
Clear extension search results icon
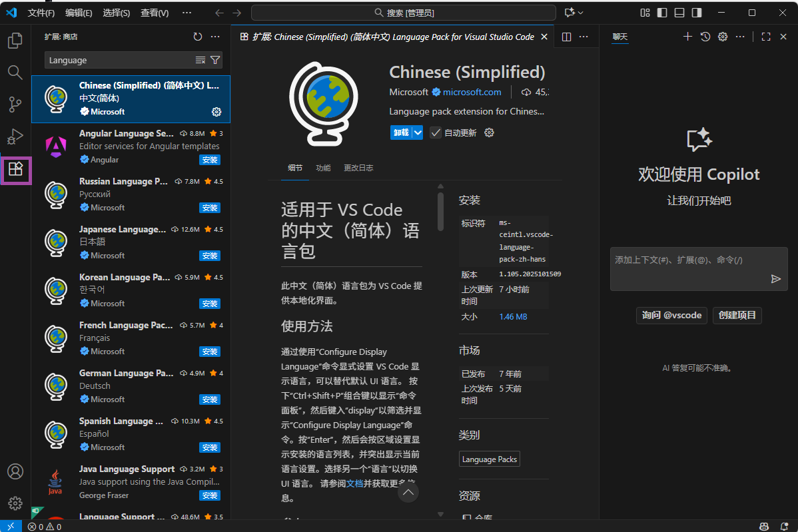coord(200,60)
